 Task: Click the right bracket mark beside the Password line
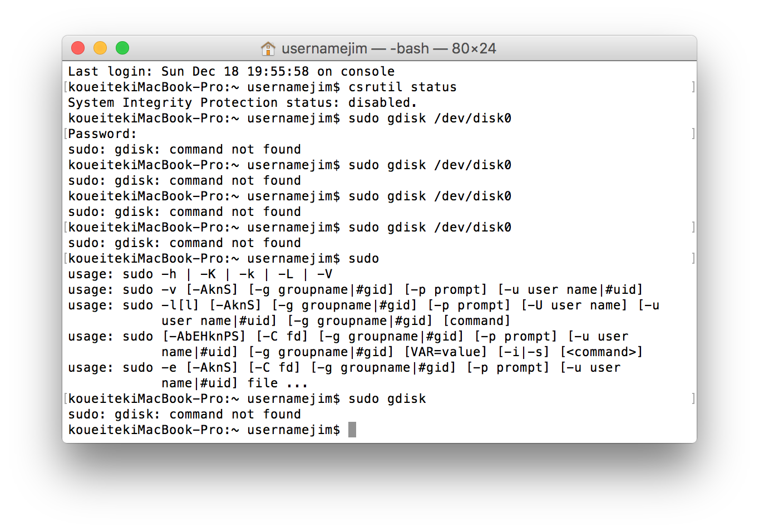(693, 134)
